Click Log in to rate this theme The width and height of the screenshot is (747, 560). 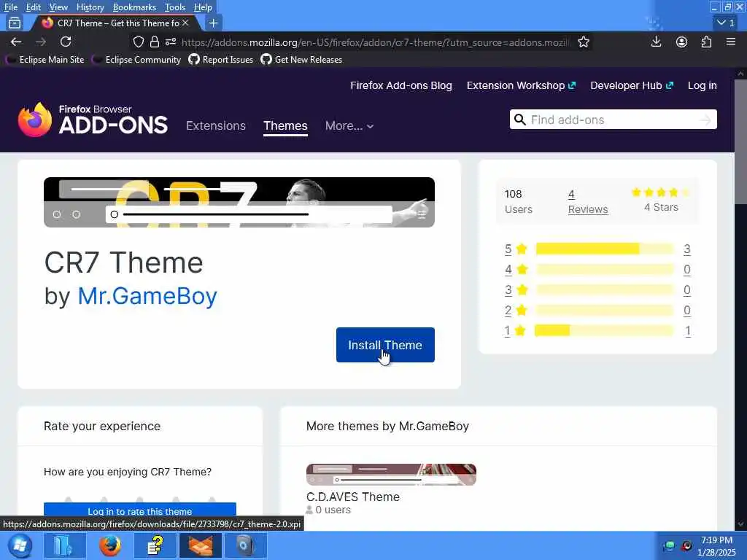(x=140, y=511)
